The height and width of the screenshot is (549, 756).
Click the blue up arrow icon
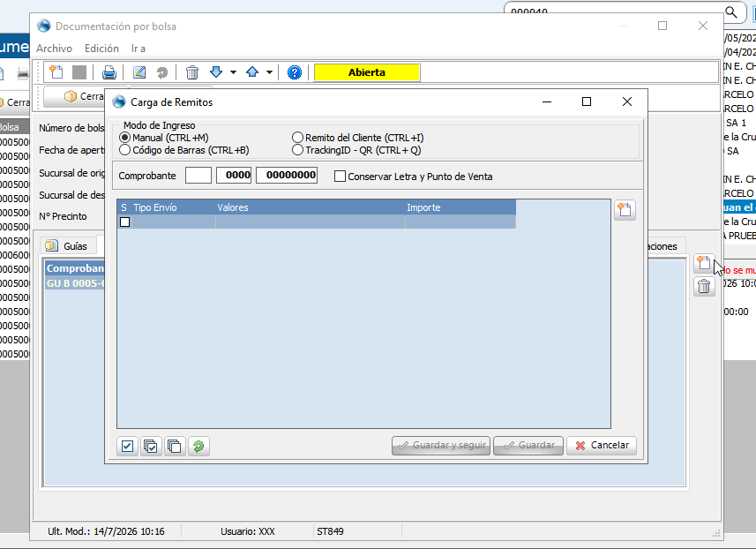[x=252, y=72]
